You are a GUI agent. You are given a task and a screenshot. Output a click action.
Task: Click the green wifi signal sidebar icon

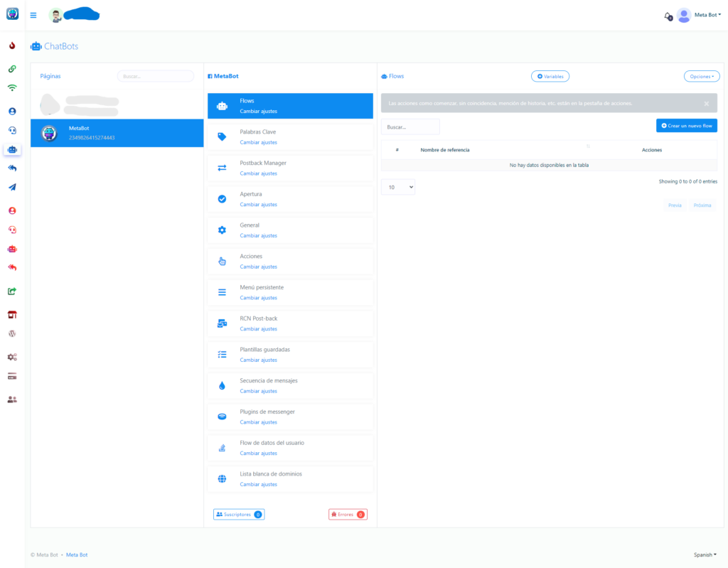[x=12, y=88]
